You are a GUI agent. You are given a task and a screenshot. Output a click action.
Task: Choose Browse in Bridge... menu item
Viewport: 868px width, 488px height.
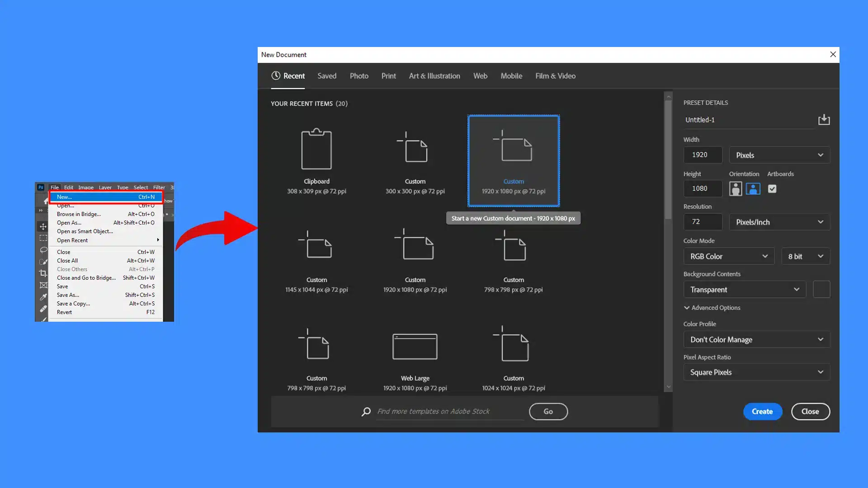click(x=106, y=214)
